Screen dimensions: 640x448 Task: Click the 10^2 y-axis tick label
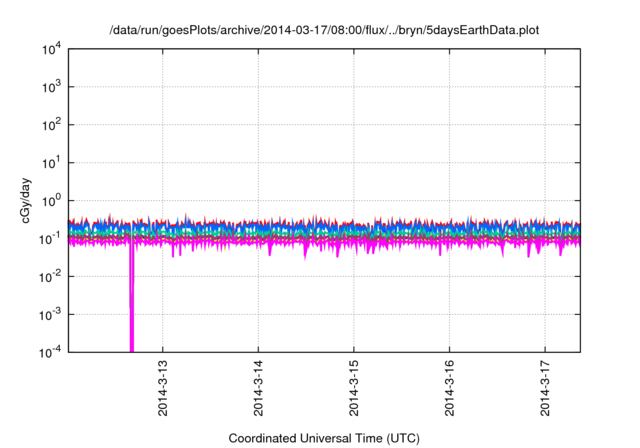[x=52, y=125]
